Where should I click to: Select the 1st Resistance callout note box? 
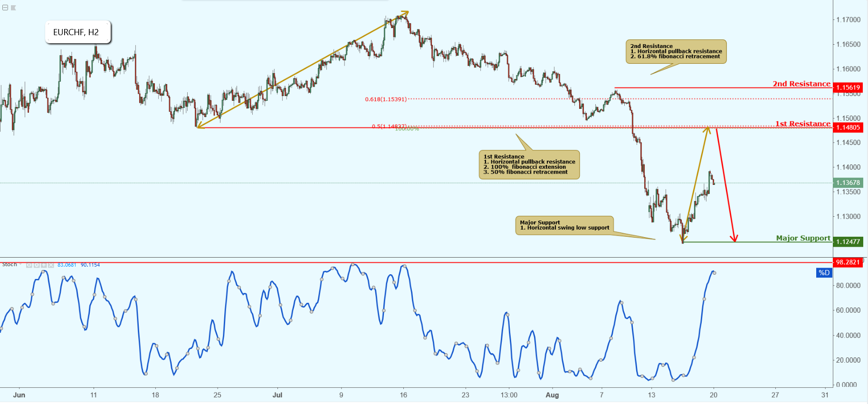click(529, 164)
